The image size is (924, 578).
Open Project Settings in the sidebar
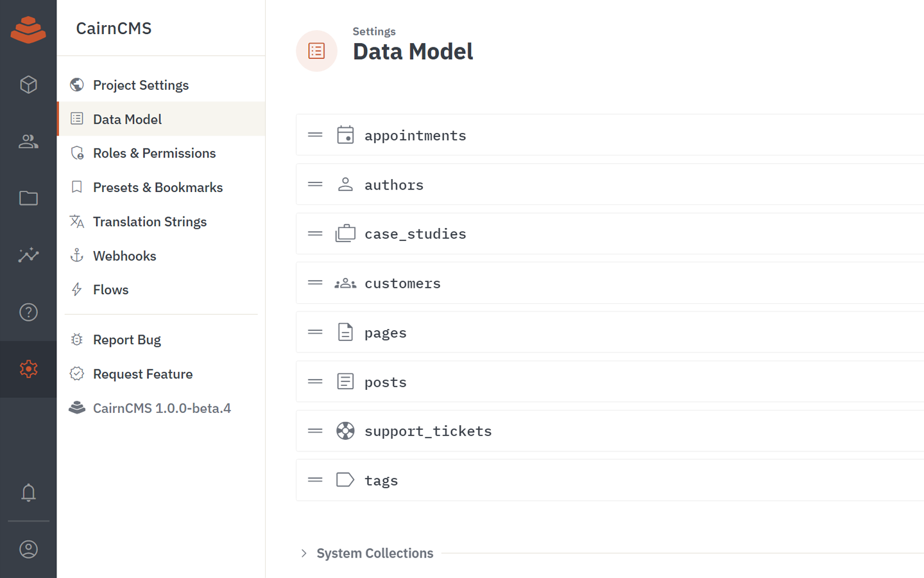[x=161, y=85]
